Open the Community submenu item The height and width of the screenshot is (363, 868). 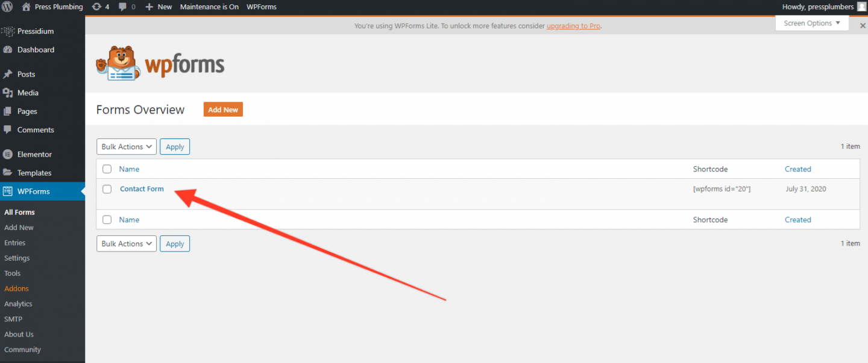pyautogui.click(x=22, y=350)
